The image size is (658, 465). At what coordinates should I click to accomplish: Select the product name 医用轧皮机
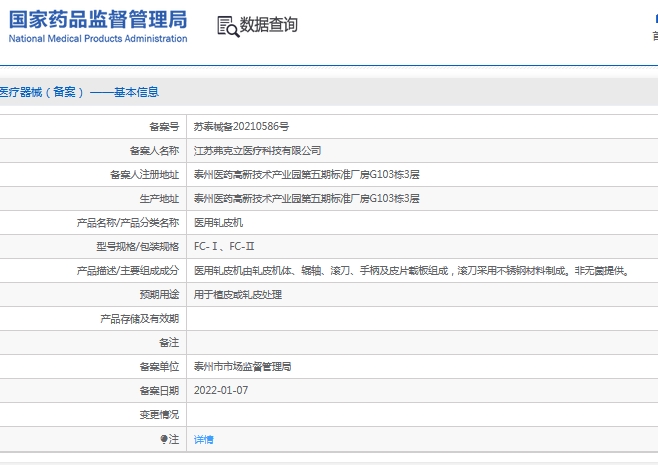[218, 222]
